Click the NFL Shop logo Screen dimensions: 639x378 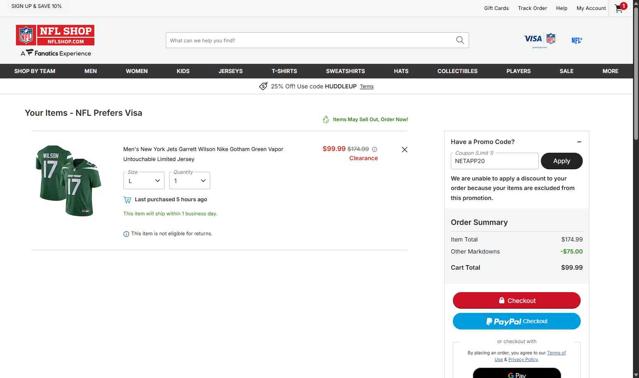pos(55,35)
